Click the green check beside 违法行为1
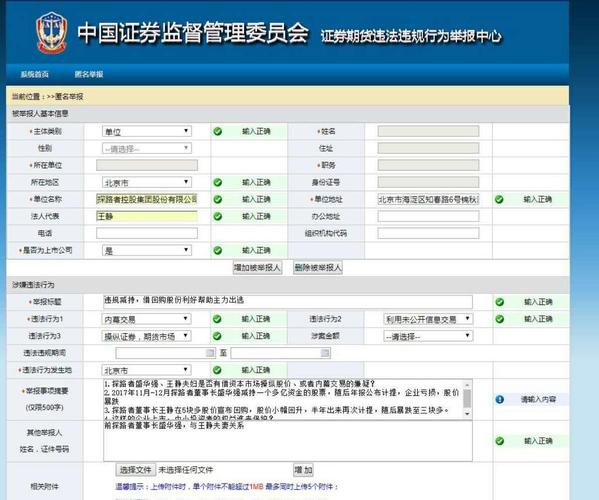The width and height of the screenshot is (599, 500). 217,319
